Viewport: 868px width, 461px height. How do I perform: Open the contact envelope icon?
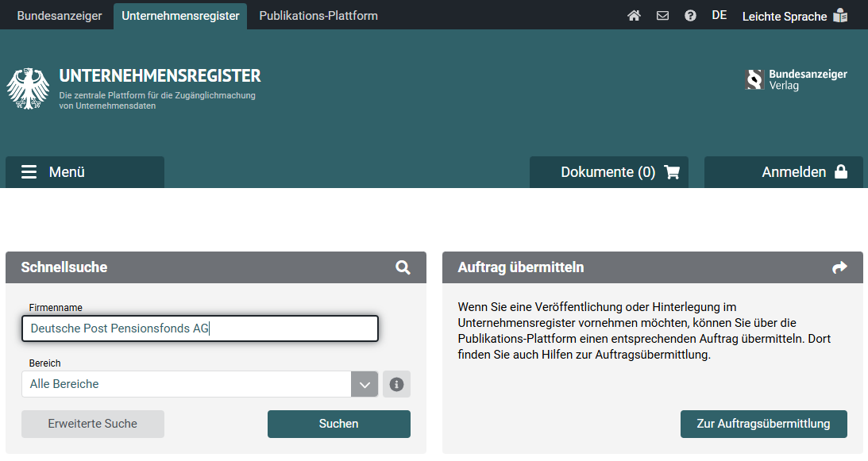tap(662, 16)
